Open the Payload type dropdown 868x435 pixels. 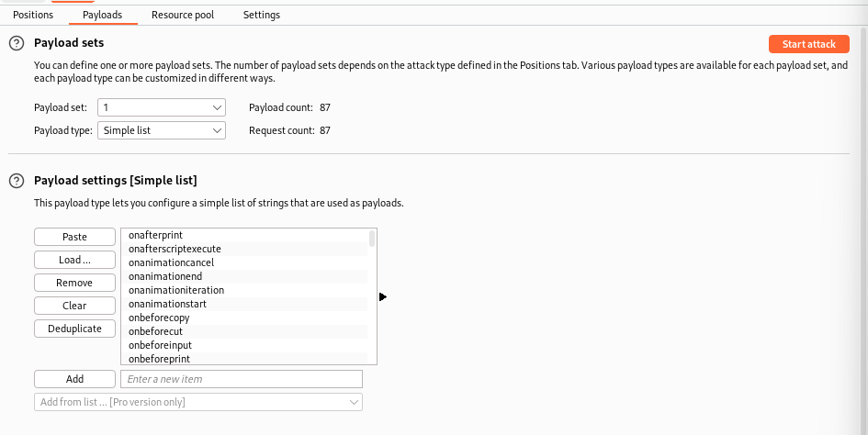pos(162,130)
